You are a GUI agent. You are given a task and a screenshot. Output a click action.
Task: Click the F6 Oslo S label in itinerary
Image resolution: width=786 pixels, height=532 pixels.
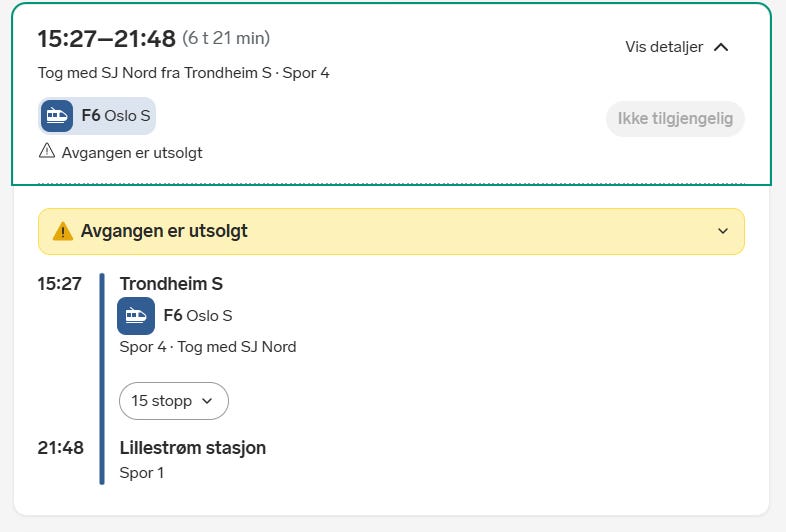tap(198, 316)
